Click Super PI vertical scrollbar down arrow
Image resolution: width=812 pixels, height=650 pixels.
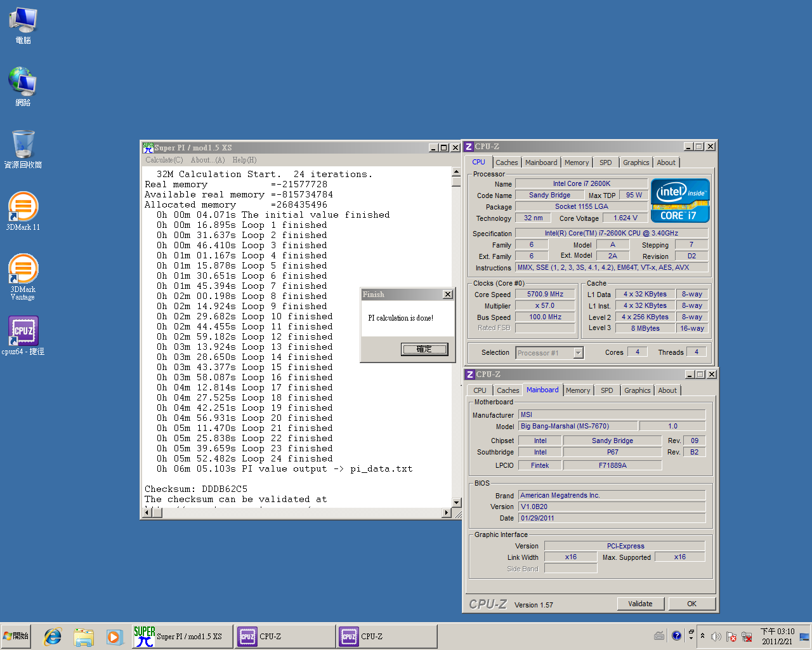coord(456,503)
